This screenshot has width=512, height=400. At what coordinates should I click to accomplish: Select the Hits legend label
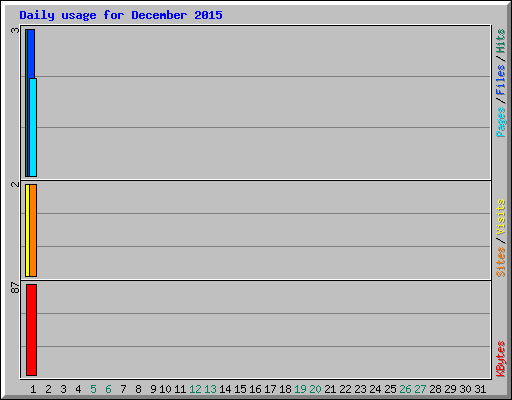point(501,41)
